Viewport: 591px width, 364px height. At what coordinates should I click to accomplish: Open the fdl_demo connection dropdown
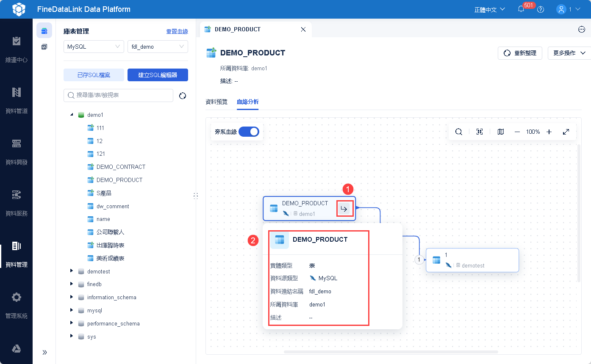[158, 47]
